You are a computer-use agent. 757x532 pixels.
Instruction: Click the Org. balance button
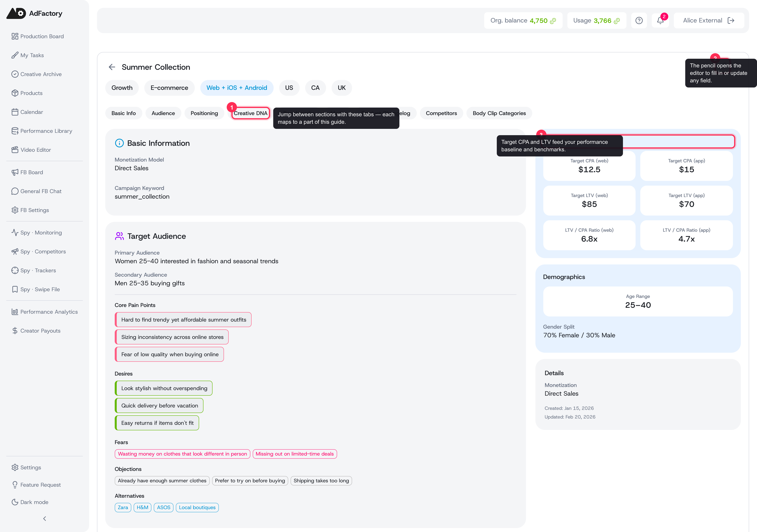523,20
